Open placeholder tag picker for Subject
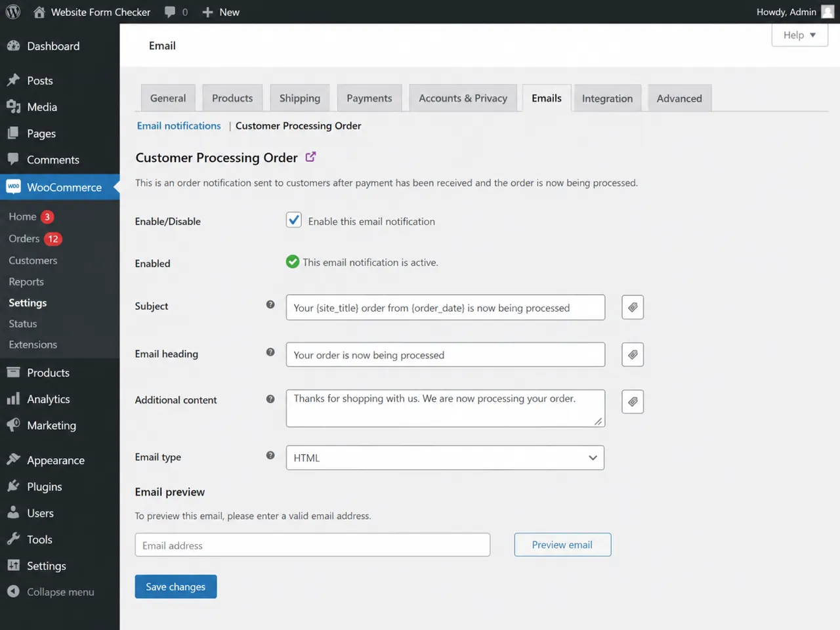This screenshot has width=840, height=630. (633, 307)
